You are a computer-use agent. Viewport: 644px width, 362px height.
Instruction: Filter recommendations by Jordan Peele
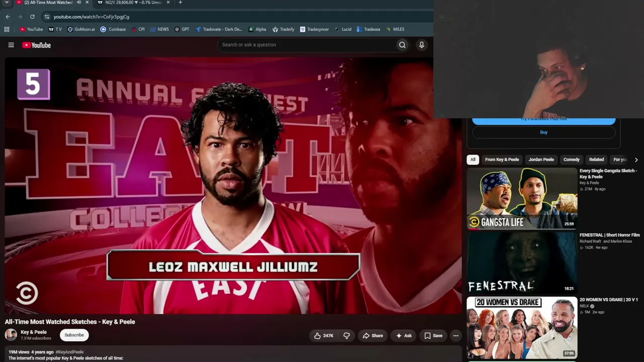point(541,159)
